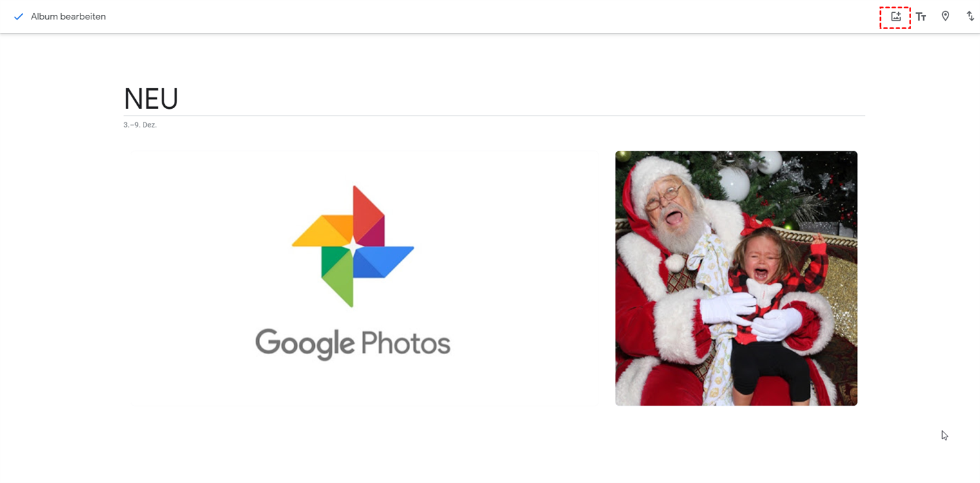Click the 'Album bearbeiten' header label

point(68,17)
